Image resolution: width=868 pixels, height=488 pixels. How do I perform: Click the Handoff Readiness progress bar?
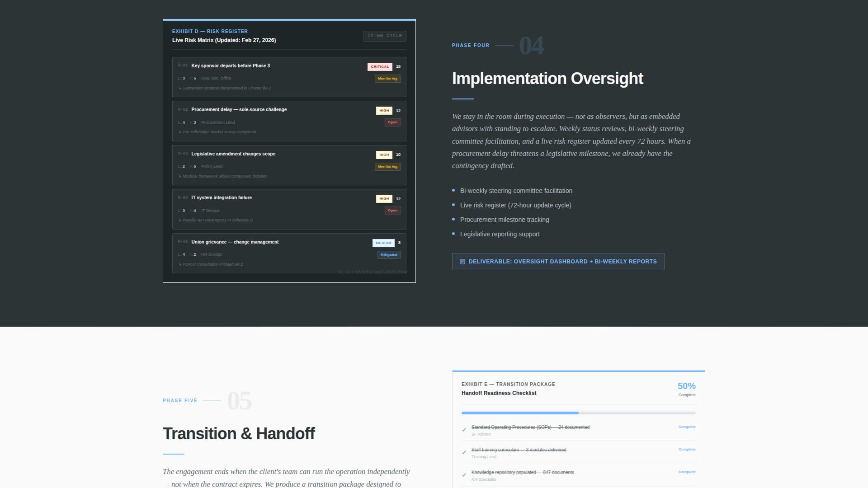click(x=578, y=413)
